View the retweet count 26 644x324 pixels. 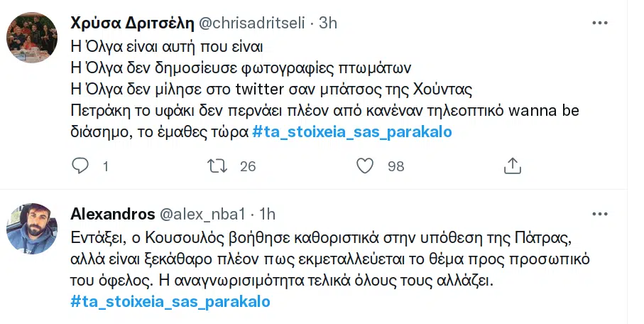pyautogui.click(x=248, y=166)
